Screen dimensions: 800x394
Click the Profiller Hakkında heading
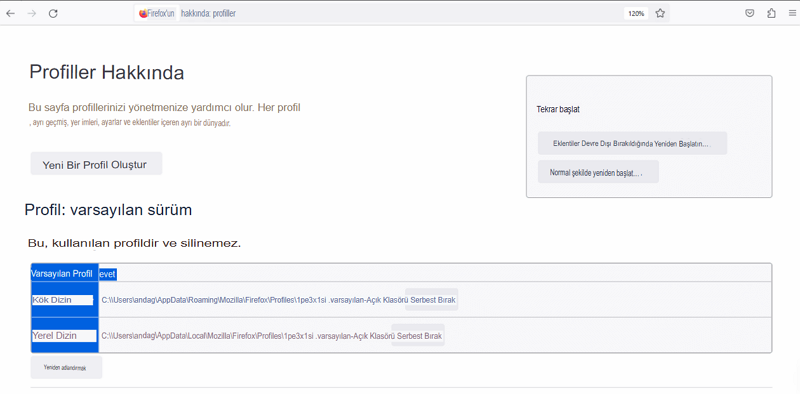click(x=107, y=72)
